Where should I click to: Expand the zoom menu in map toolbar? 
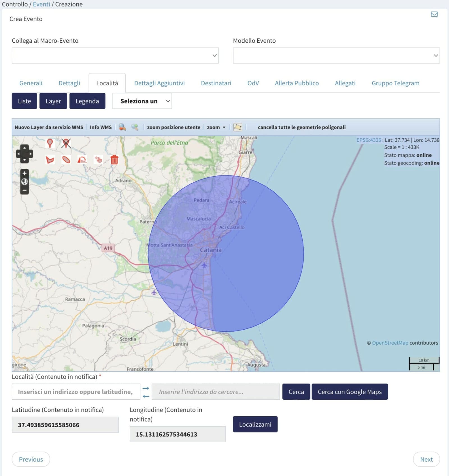point(216,127)
